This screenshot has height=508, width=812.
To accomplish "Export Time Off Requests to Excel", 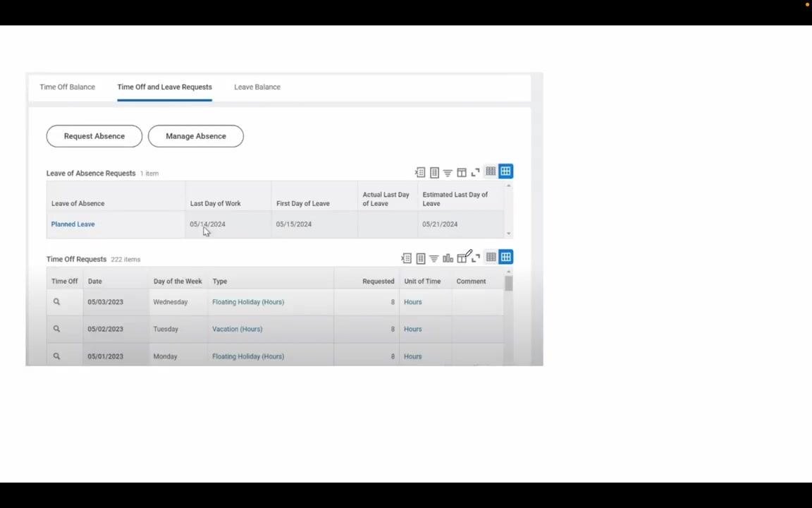I will point(407,258).
